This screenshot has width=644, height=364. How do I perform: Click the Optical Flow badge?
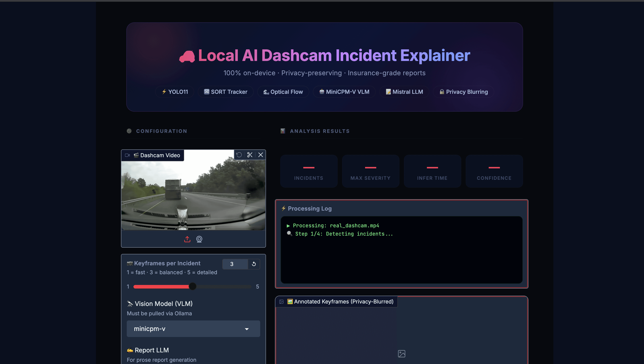283,92
